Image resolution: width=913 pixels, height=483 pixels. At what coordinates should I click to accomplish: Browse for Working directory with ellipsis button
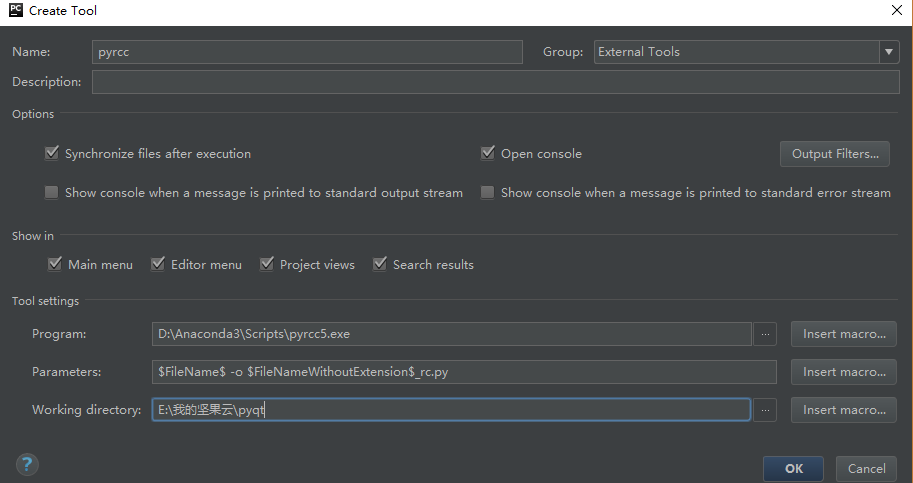click(765, 410)
